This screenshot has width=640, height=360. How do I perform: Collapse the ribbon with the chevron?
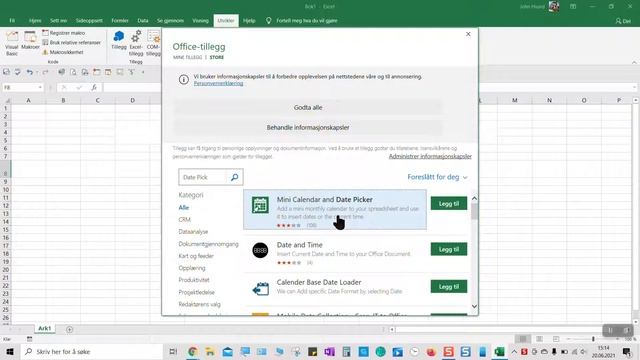click(634, 62)
